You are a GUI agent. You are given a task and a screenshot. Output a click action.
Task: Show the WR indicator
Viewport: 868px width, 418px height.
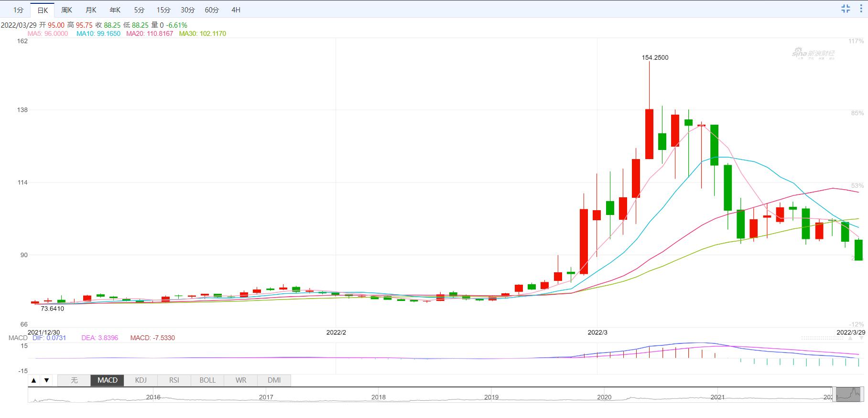pos(241,380)
